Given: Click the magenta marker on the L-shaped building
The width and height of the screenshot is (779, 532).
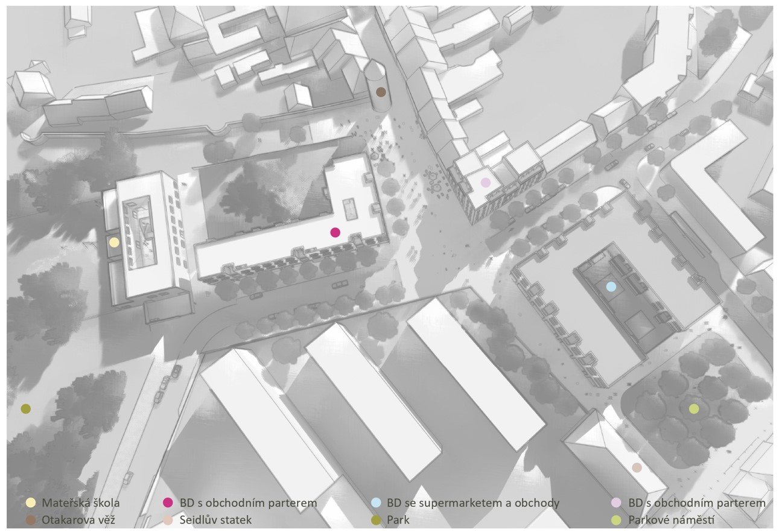Looking at the screenshot, I should (x=335, y=232).
